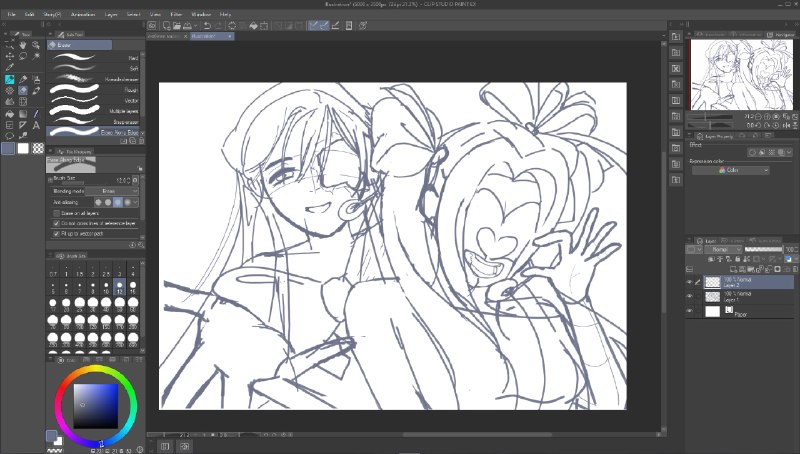Open layer blend mode Normal dropdown
This screenshot has width=800, height=454.
tap(723, 249)
